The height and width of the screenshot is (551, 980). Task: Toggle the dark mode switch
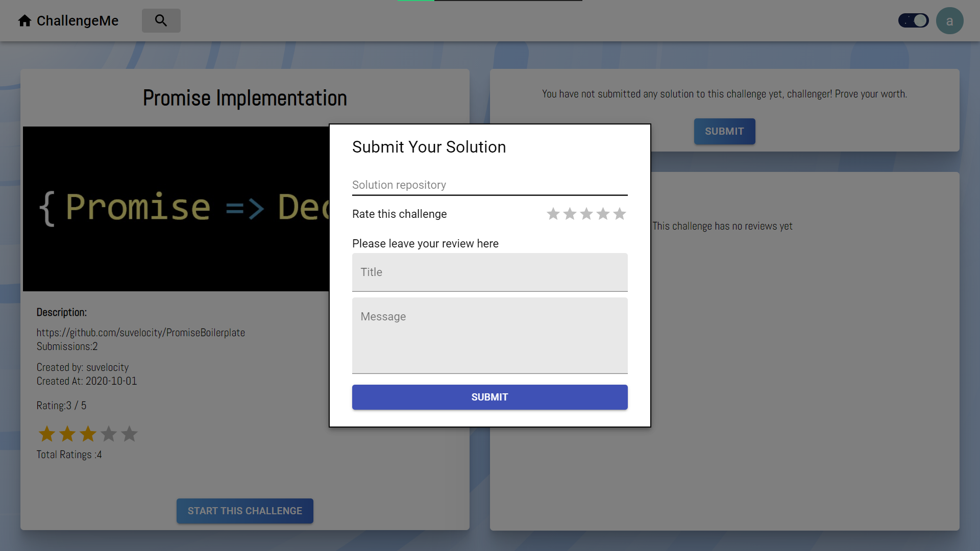tap(913, 20)
